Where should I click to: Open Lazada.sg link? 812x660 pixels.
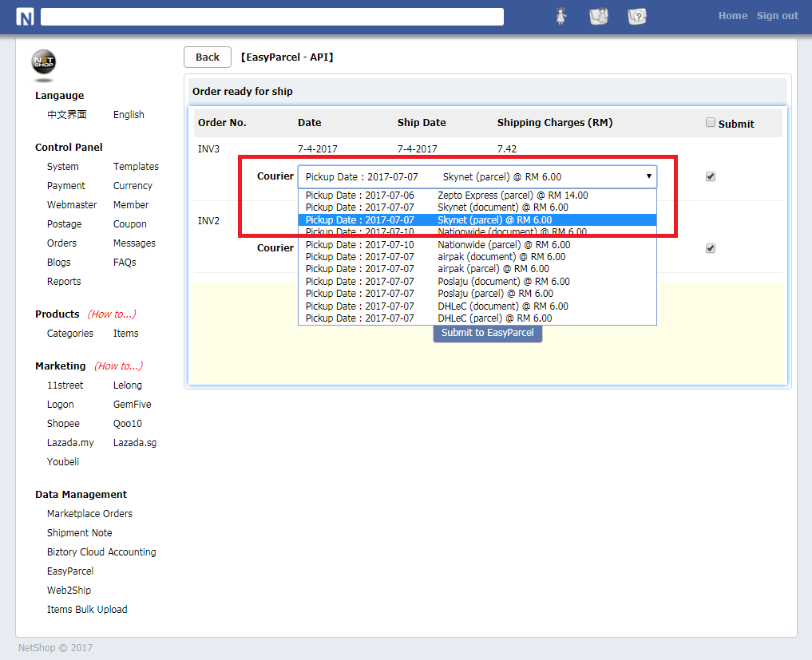coord(135,443)
